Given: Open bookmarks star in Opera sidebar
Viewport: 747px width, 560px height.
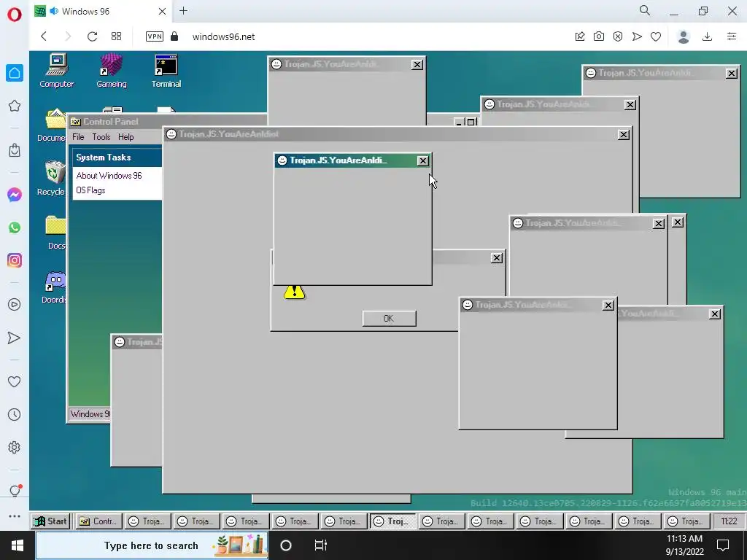Looking at the screenshot, I should click(x=15, y=106).
